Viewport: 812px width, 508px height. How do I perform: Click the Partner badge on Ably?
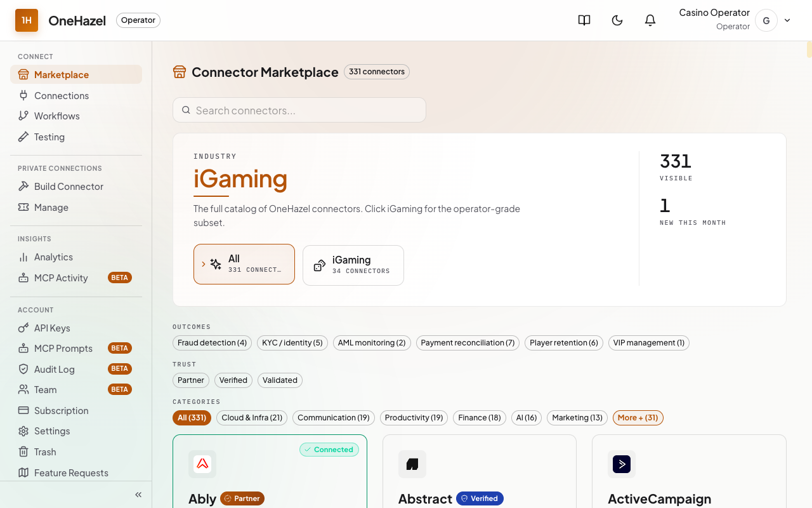pos(242,498)
